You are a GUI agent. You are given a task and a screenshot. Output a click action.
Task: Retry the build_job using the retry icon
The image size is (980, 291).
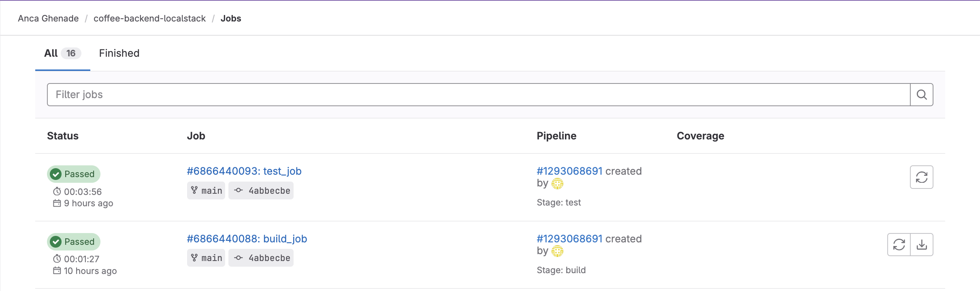coord(899,245)
